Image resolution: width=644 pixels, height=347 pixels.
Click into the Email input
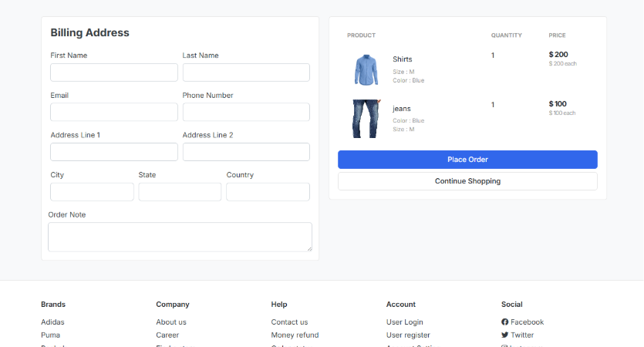(x=114, y=112)
